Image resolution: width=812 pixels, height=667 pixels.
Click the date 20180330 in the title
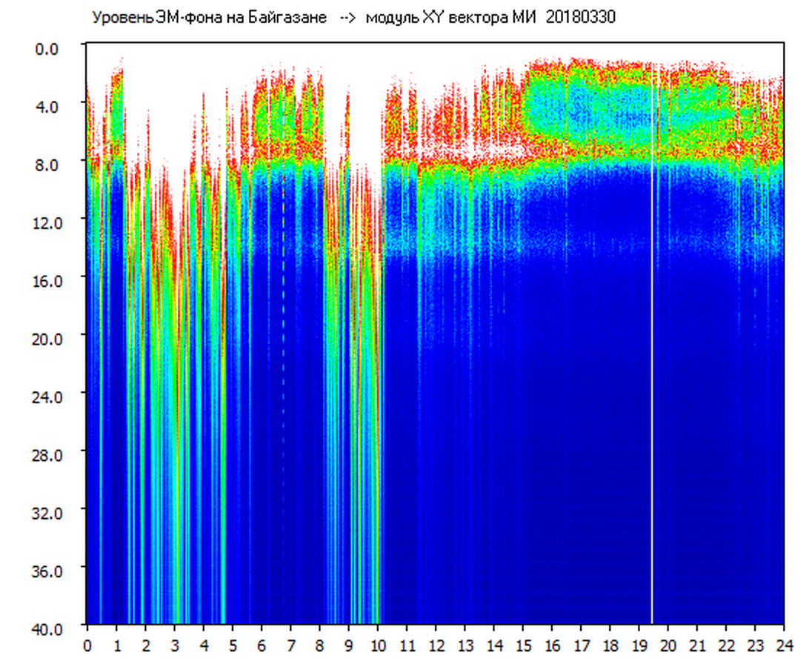[x=580, y=18]
